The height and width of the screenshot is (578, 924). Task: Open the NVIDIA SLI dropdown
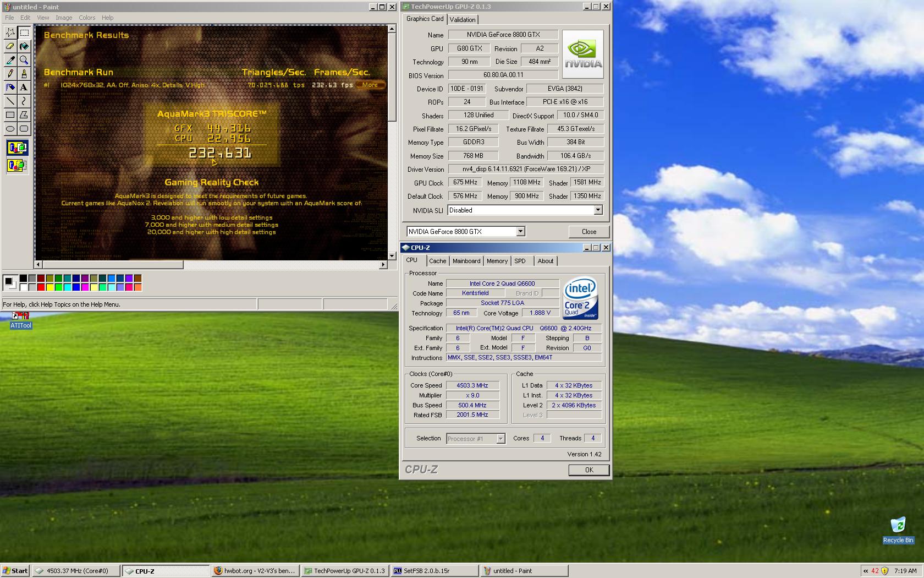(598, 210)
